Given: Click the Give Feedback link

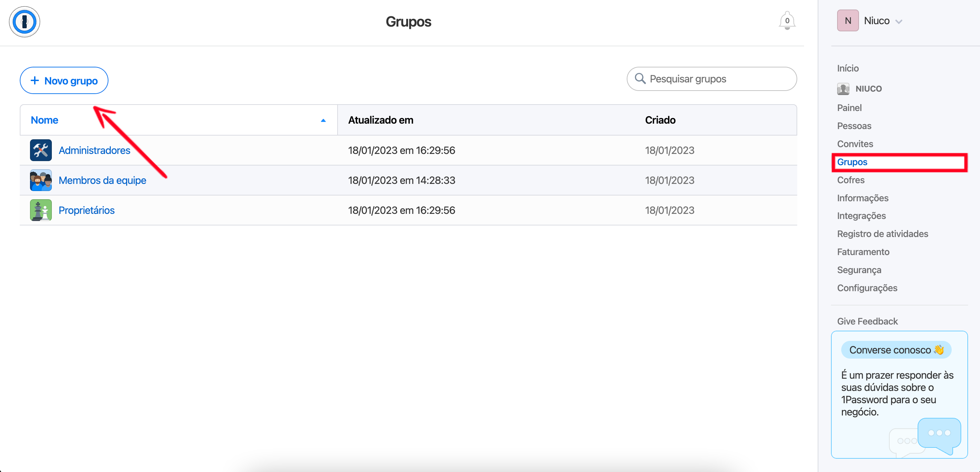Looking at the screenshot, I should coord(867,321).
